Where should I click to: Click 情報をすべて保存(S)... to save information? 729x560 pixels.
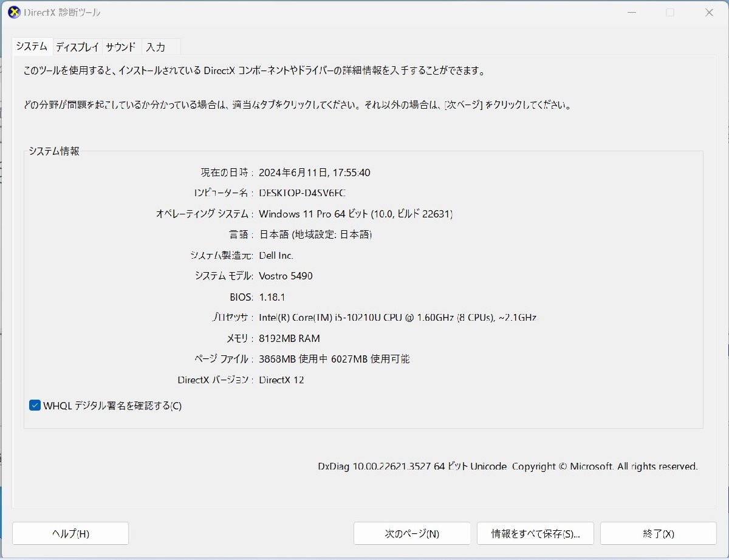pyautogui.click(x=535, y=533)
